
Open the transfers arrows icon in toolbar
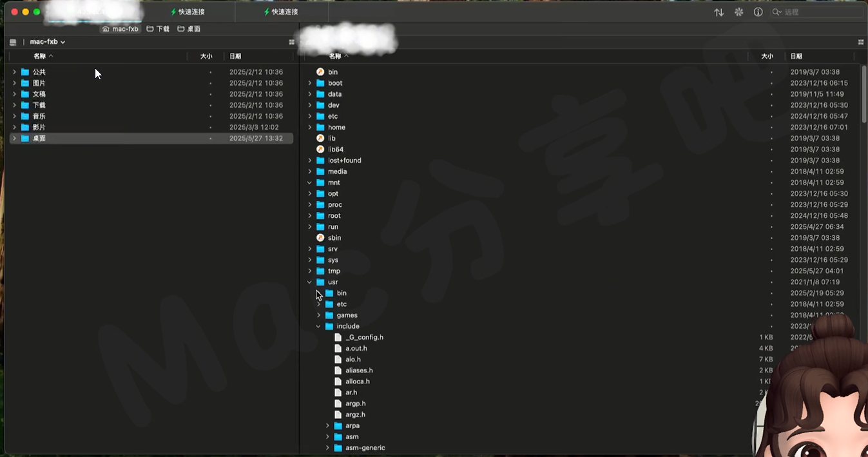pyautogui.click(x=719, y=12)
